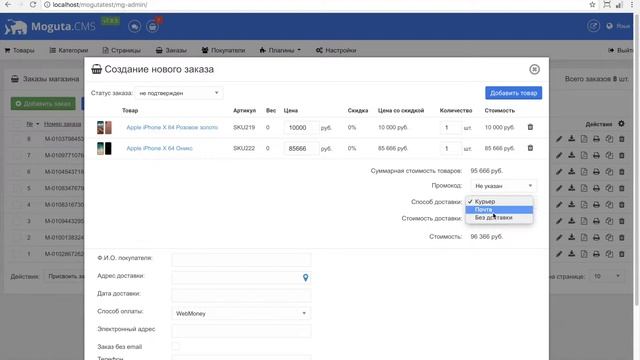Edit order number 7 with pencil icon
Screen dimensions: 640x360
click(x=559, y=156)
